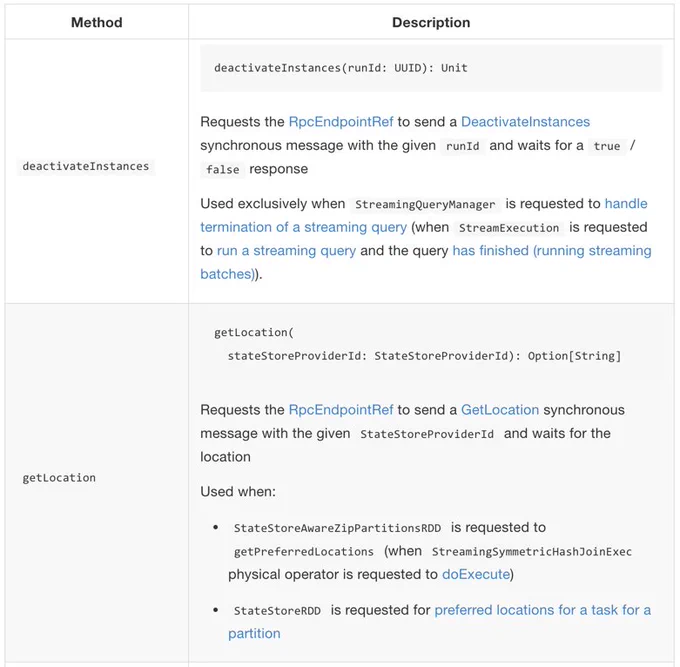
Task: Click StateStoreAwareZipPartitionsRDD inline code
Action: coord(337,528)
